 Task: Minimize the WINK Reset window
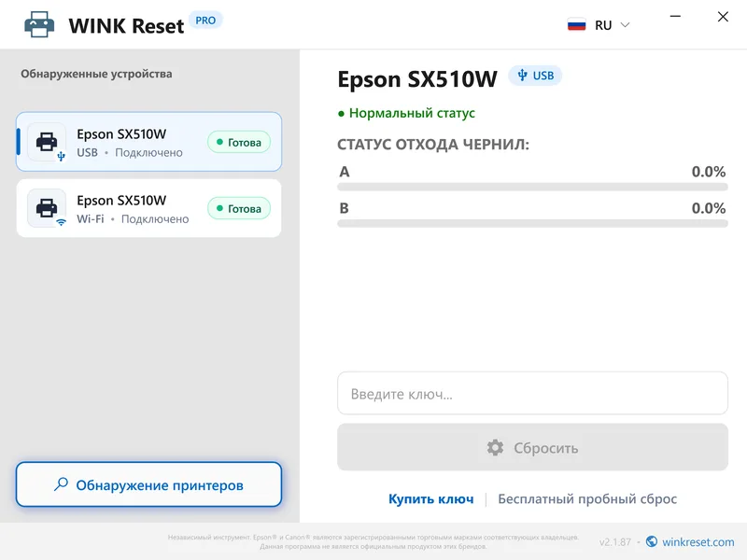coord(675,17)
